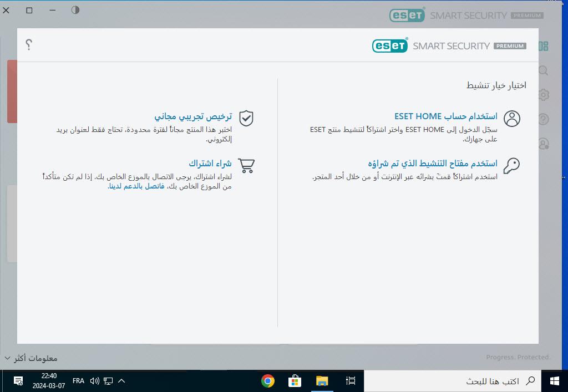Click the ESET logo in the dialog header
The image size is (568, 392).
(x=390, y=45)
